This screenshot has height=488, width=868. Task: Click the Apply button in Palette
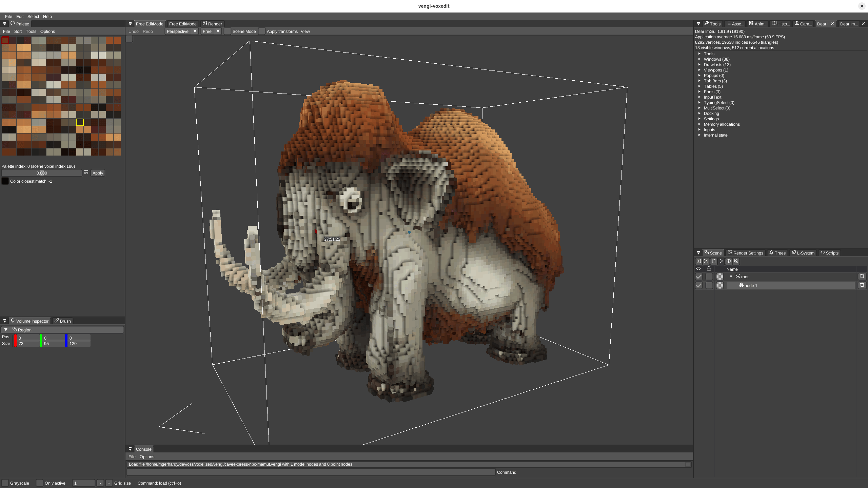coord(98,173)
